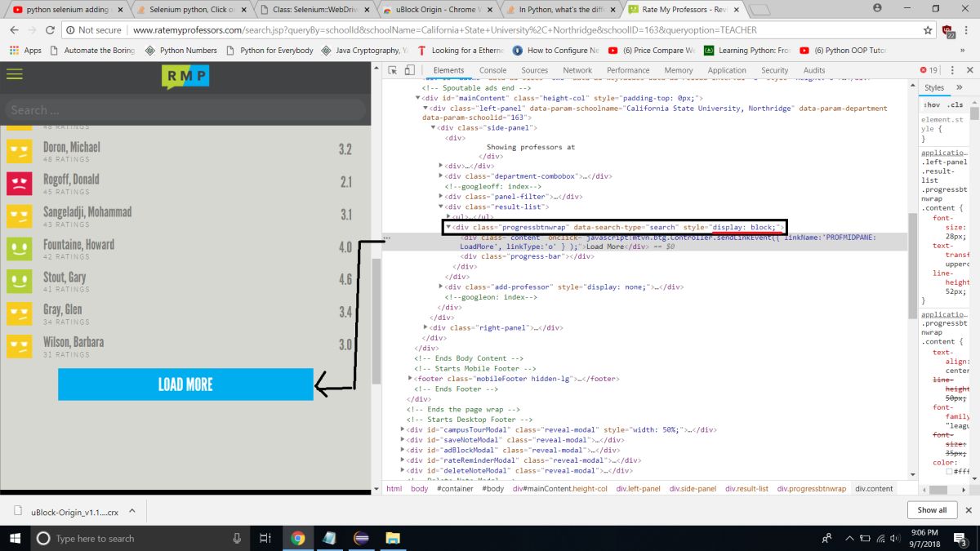The height and width of the screenshot is (551, 980).
Task: Click the green face icon beside Fountaine, Howard
Action: (19, 249)
